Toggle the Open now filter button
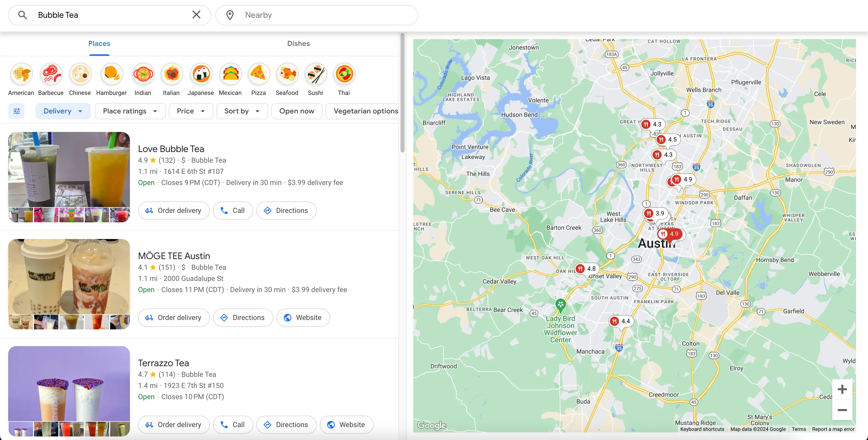Viewport: 868px width, 440px height. pyautogui.click(x=297, y=111)
